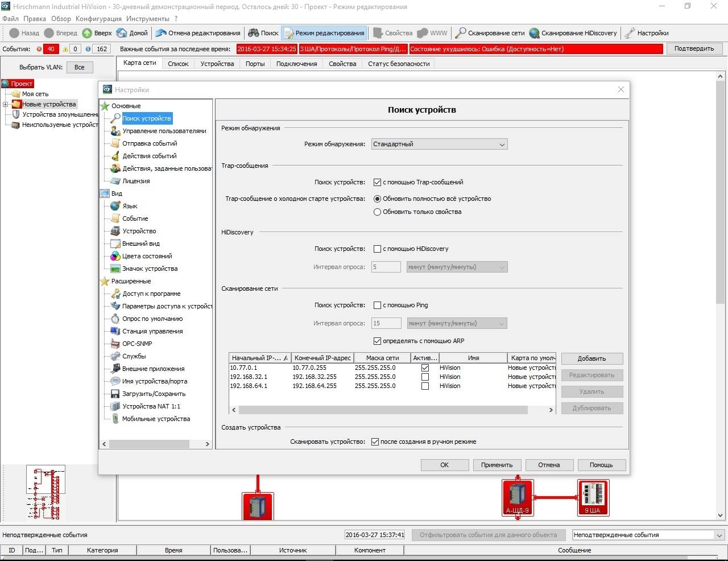
Task: Open Ping scan interval units dropdown
Action: click(x=457, y=323)
